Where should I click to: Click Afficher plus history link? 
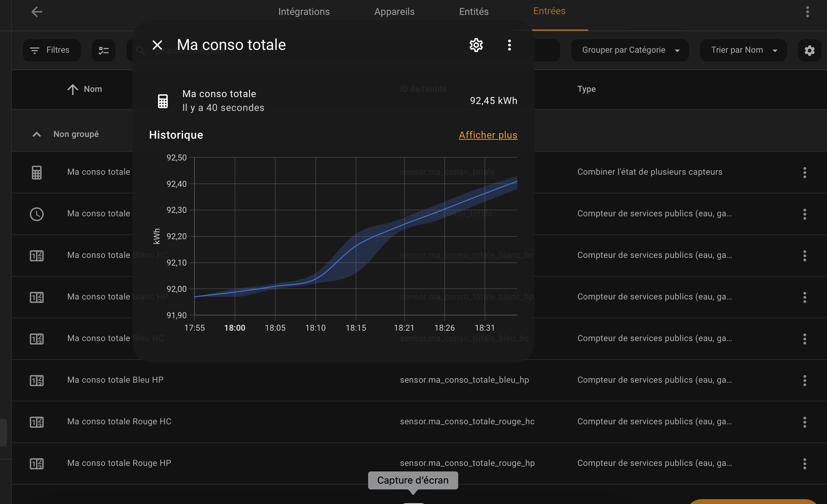(488, 135)
